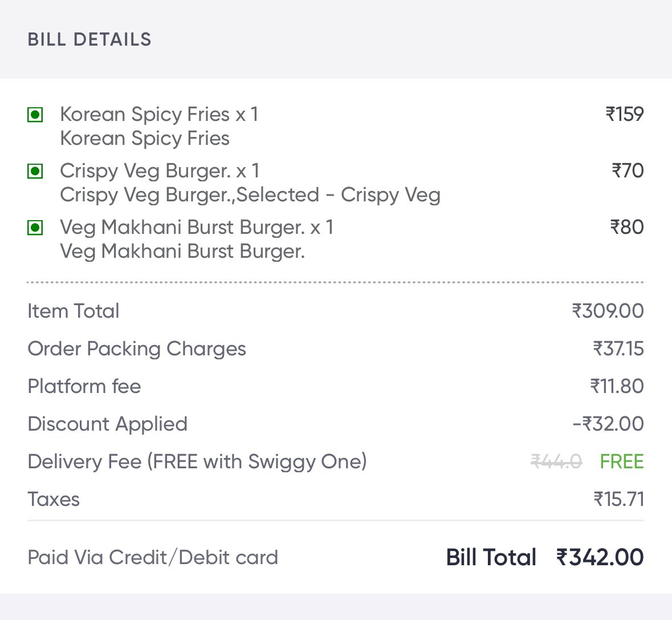Click the ₹80 price

[x=627, y=227]
